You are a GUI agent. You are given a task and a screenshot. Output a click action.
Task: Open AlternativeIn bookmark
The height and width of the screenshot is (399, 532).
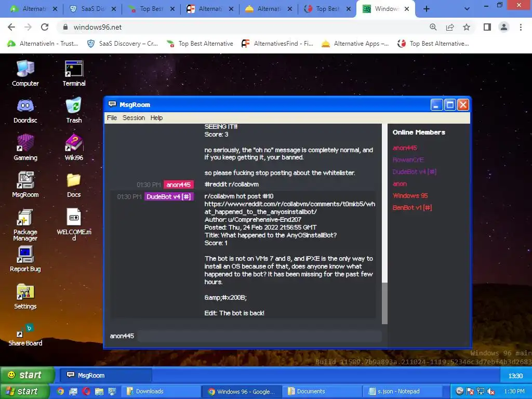(x=43, y=44)
